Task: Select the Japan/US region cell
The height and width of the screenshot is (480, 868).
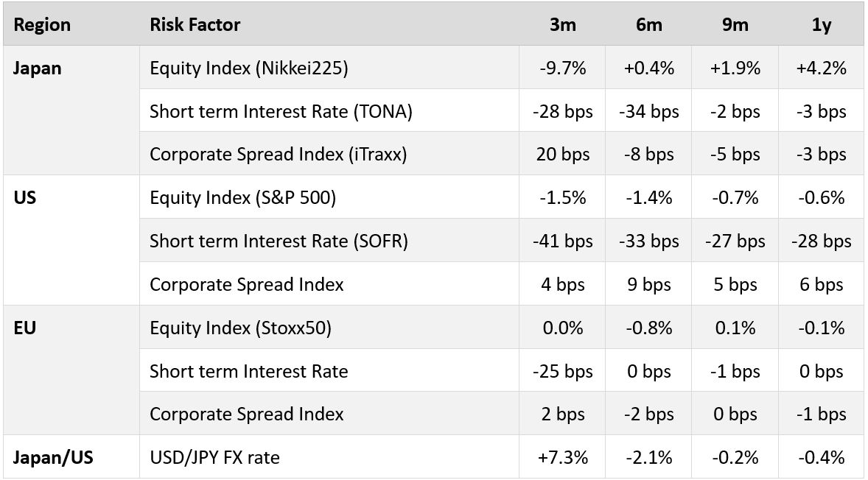Action: [53, 457]
